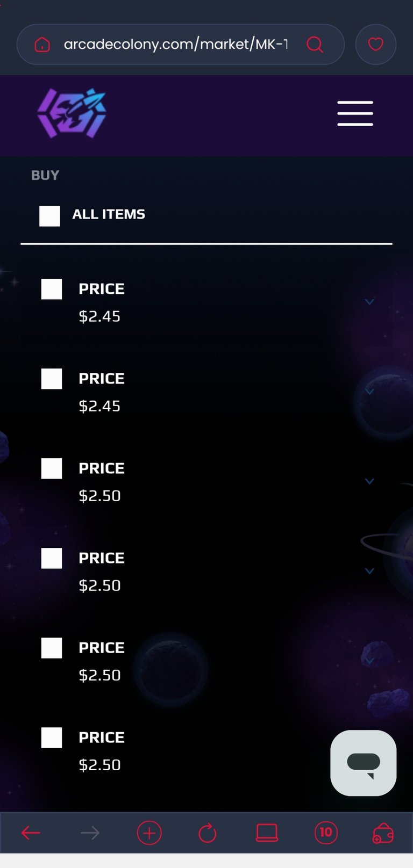Check the first $2.50 price item
The width and height of the screenshot is (413, 868).
[x=52, y=468]
